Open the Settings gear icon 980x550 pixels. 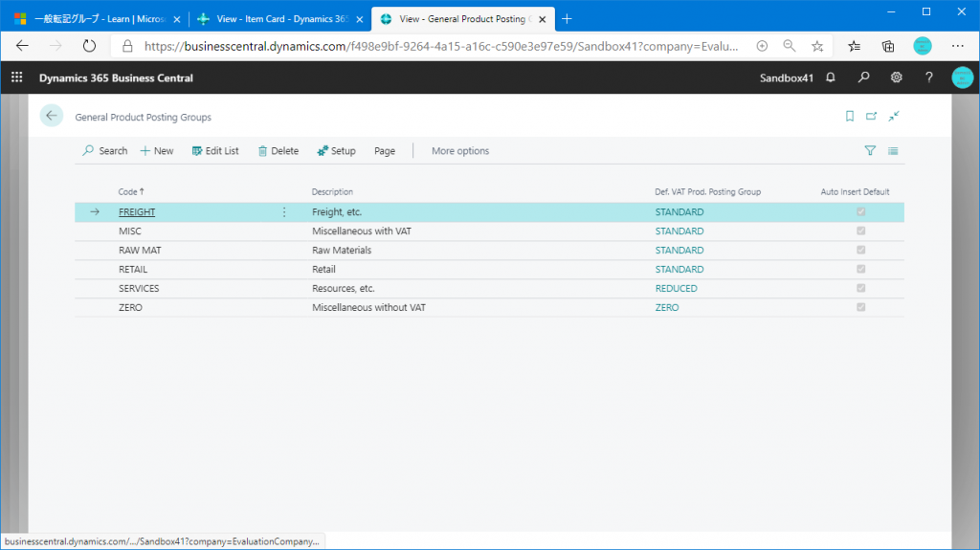click(x=896, y=77)
